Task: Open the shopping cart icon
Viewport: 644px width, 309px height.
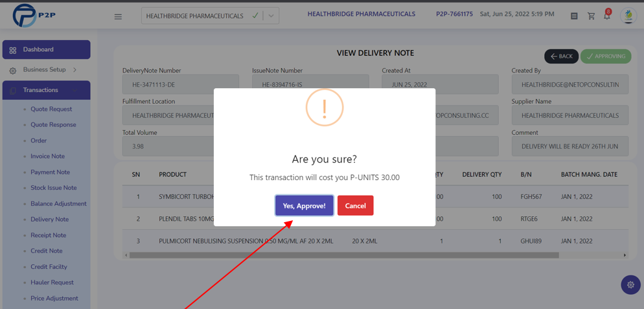Action: pyautogui.click(x=592, y=16)
